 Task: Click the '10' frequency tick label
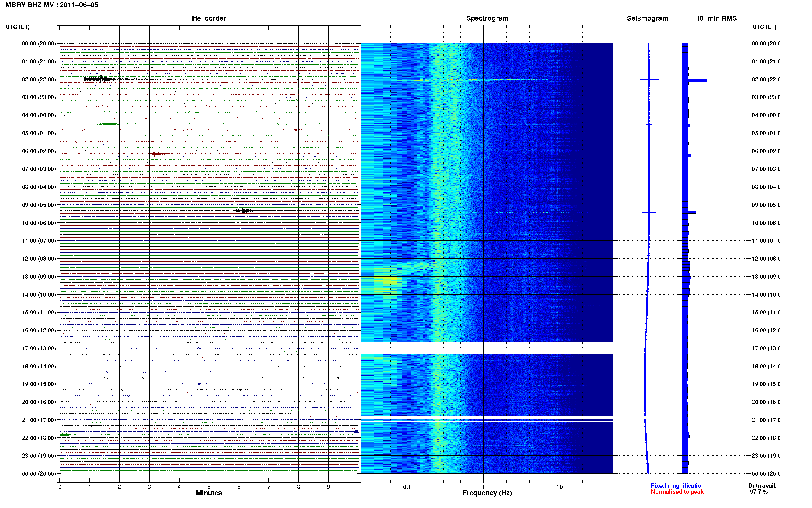(x=559, y=487)
